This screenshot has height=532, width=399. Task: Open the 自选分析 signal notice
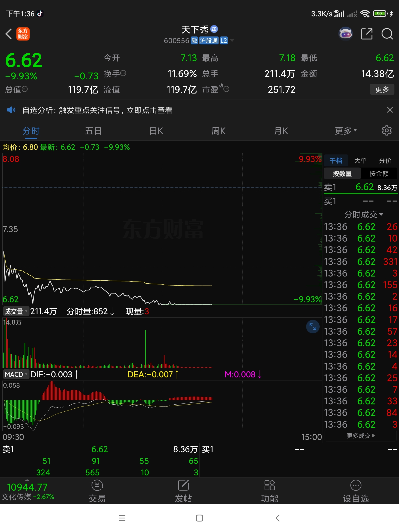pos(97,110)
